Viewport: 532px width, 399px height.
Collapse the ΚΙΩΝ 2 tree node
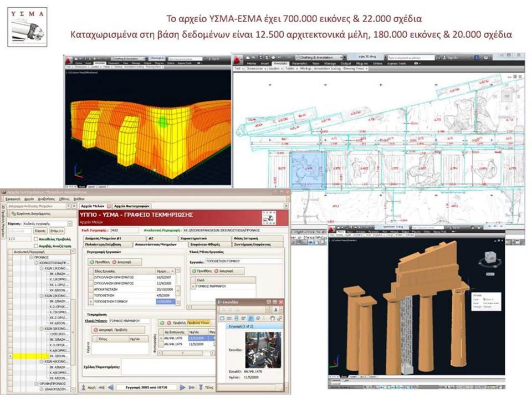(42, 296)
